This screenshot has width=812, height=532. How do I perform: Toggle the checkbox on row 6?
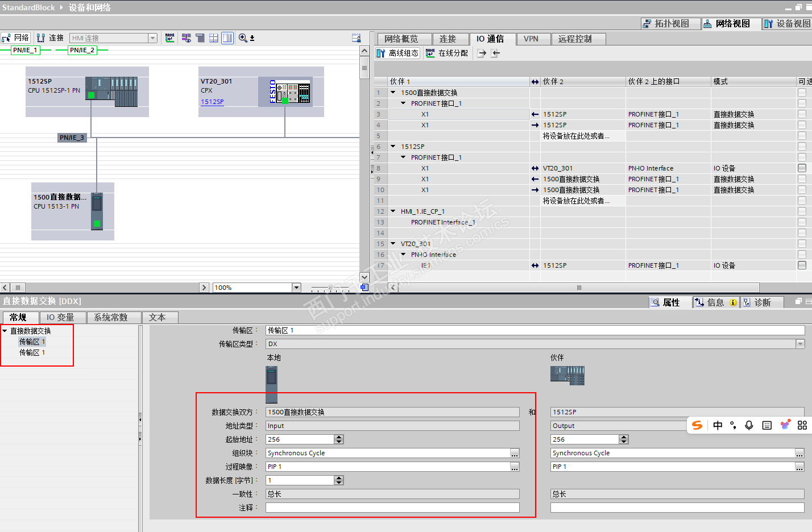pos(802,146)
